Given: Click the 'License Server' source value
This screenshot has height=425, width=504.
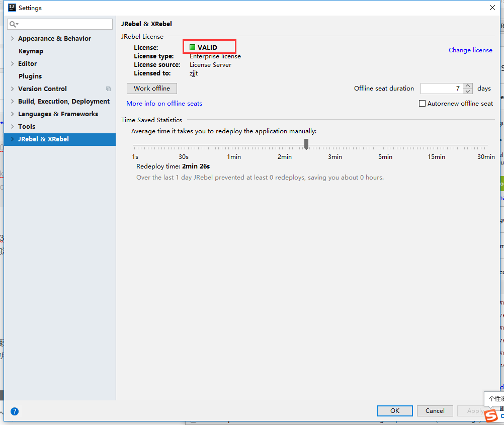Looking at the screenshot, I should pos(210,65).
